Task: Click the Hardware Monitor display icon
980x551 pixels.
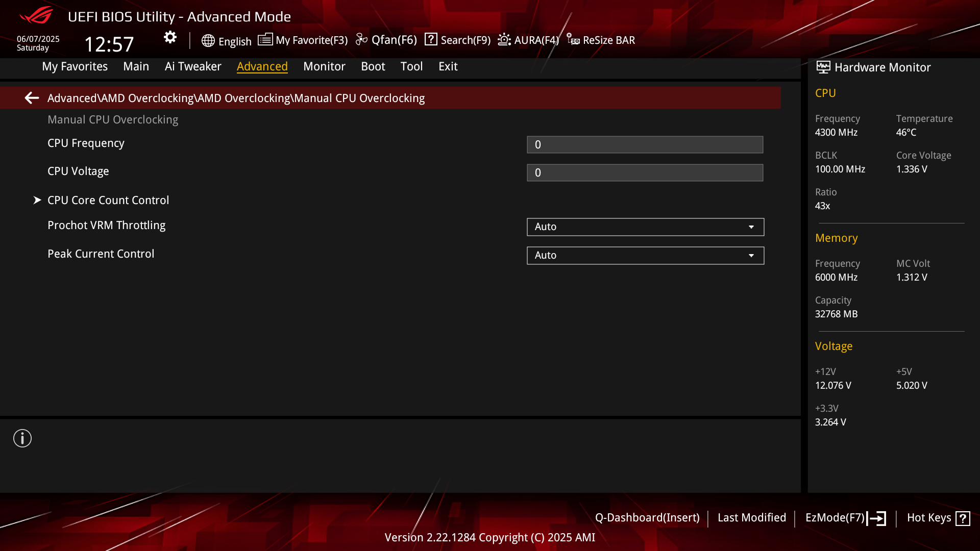Action: coord(823,67)
